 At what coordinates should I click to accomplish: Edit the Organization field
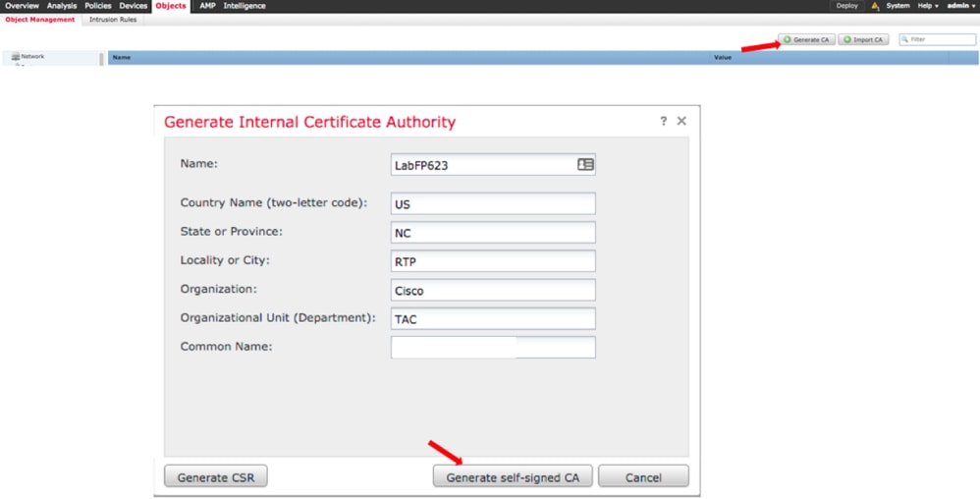click(493, 290)
